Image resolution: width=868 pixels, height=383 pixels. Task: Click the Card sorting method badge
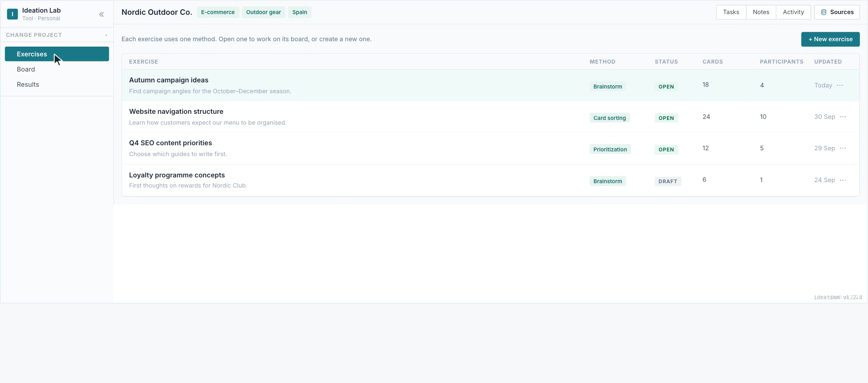[609, 118]
